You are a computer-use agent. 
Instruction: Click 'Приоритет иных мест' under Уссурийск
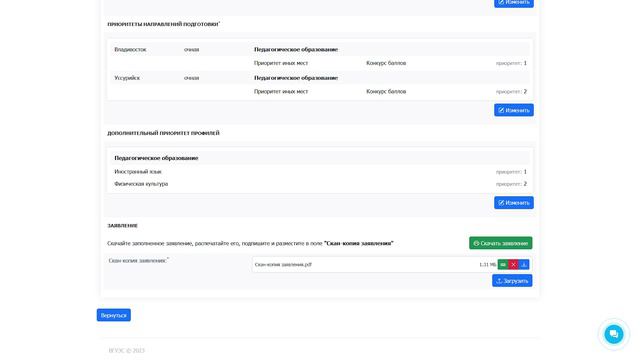pos(281,91)
